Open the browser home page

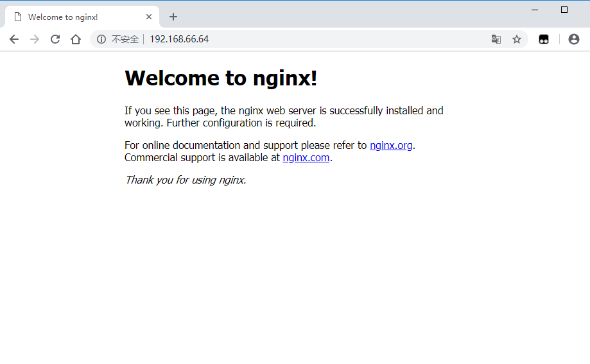76,39
